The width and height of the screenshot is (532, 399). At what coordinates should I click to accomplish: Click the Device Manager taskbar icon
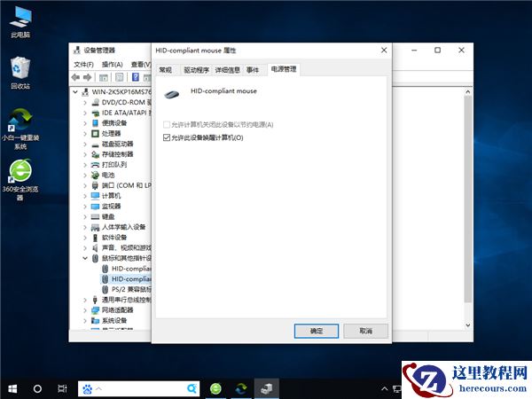click(x=267, y=388)
